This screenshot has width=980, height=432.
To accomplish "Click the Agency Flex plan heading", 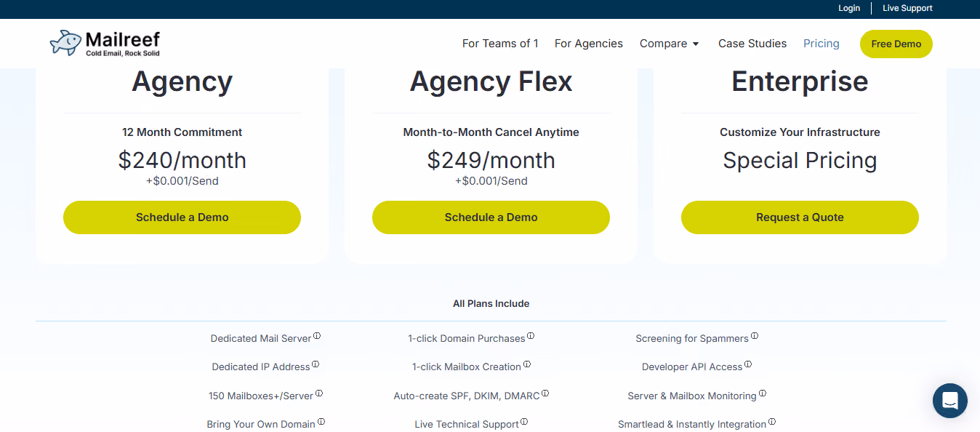I will point(491,81).
